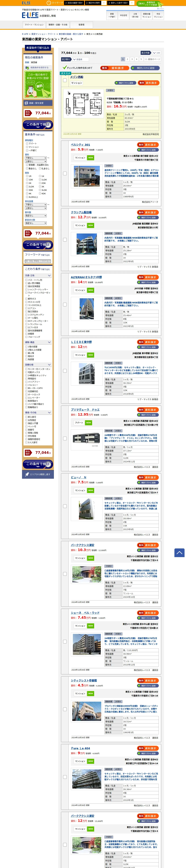Click top この条件で検索 button
186x868 pixels.
tap(38, 125)
